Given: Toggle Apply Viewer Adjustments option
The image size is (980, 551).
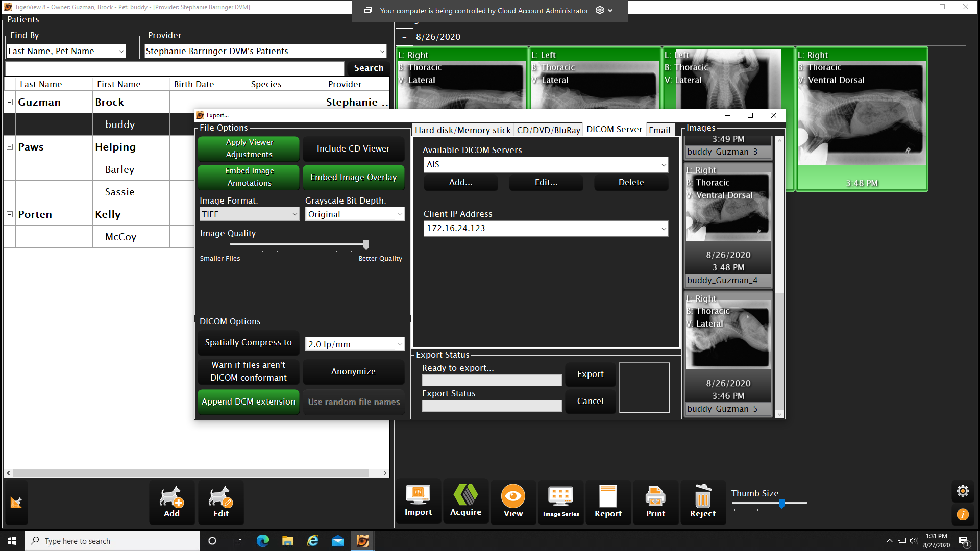Looking at the screenshot, I should point(249,148).
